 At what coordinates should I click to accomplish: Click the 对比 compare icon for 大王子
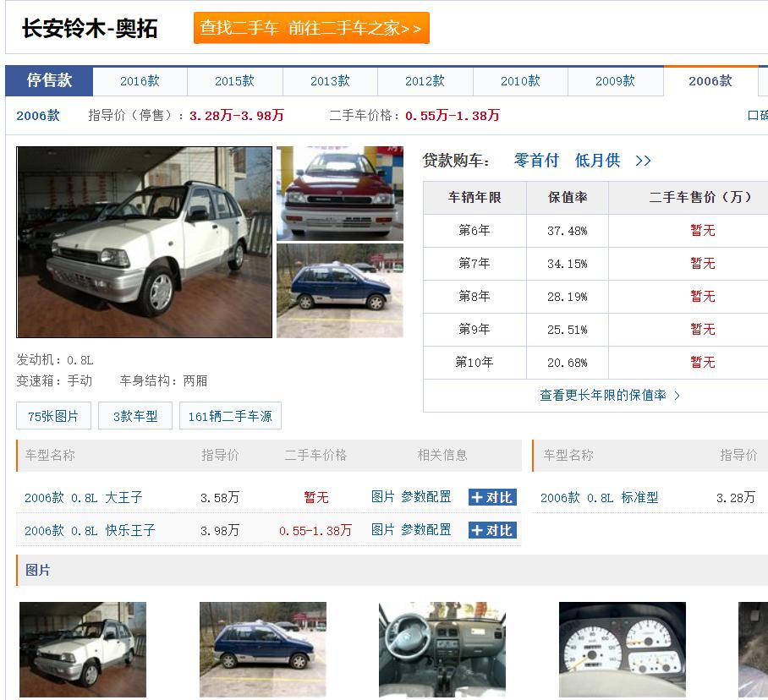coord(491,497)
